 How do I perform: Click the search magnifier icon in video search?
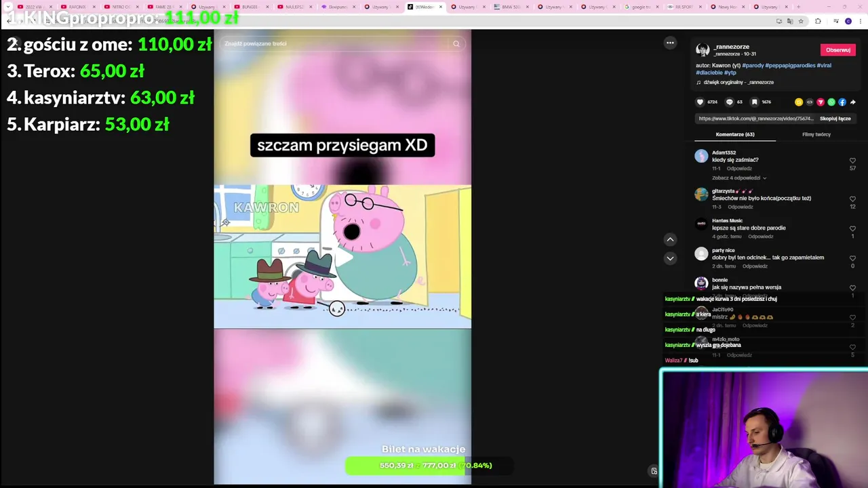[456, 43]
